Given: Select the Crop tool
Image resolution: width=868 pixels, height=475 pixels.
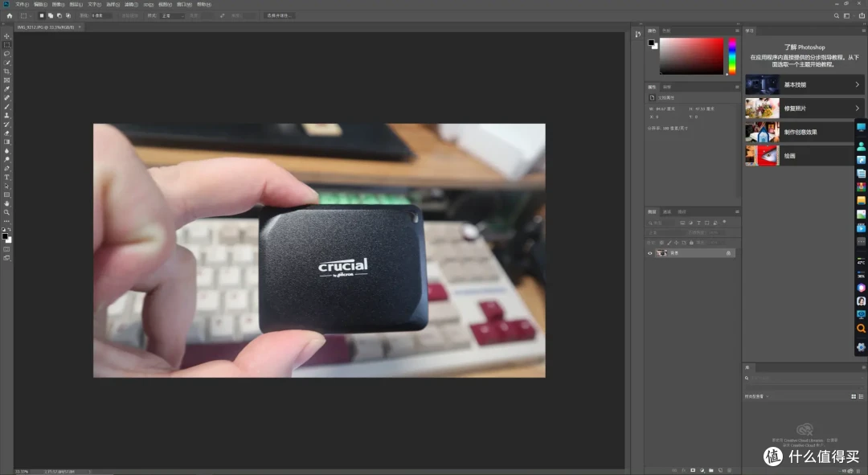Looking at the screenshot, I should [6, 72].
